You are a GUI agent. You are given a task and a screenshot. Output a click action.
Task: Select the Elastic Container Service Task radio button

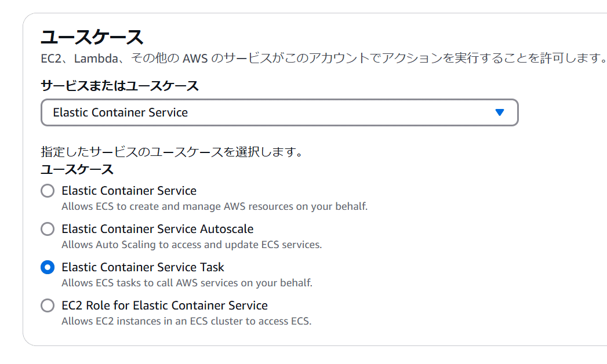48,267
